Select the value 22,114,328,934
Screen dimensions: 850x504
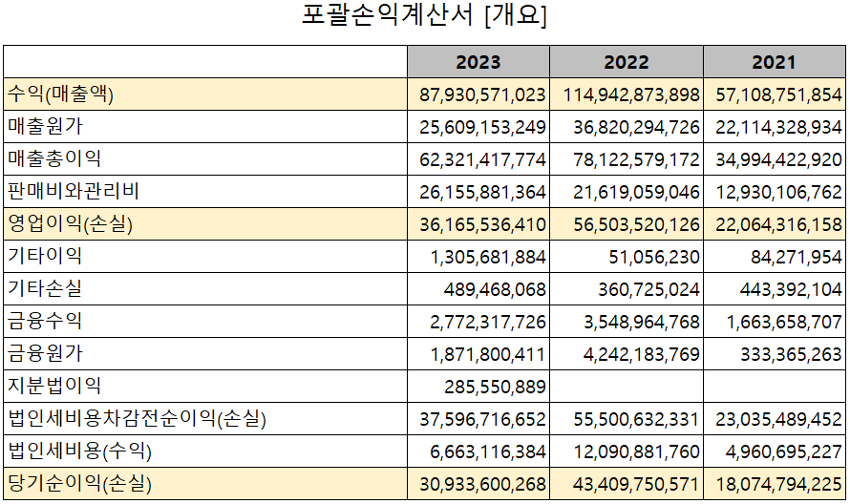point(778,127)
